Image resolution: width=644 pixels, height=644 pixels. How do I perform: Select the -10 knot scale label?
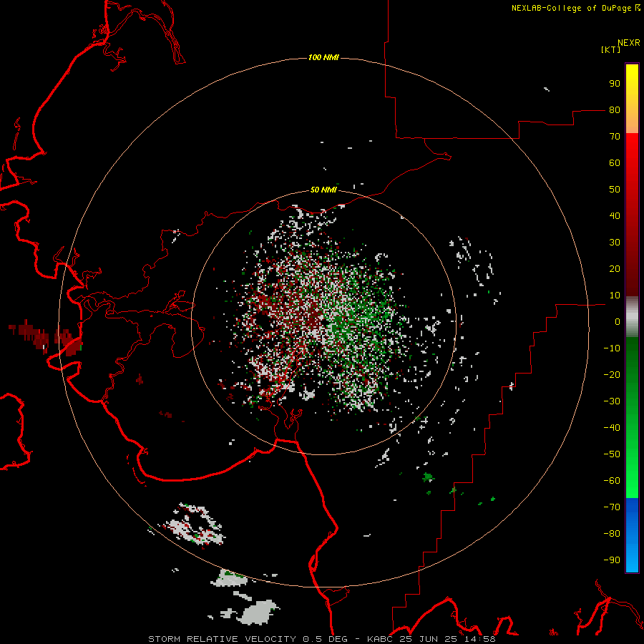click(612, 348)
